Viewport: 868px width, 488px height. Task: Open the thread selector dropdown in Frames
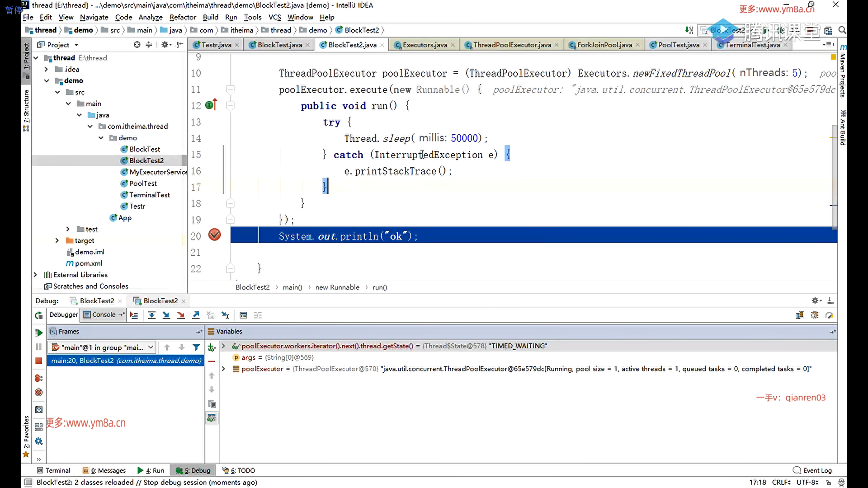point(102,347)
